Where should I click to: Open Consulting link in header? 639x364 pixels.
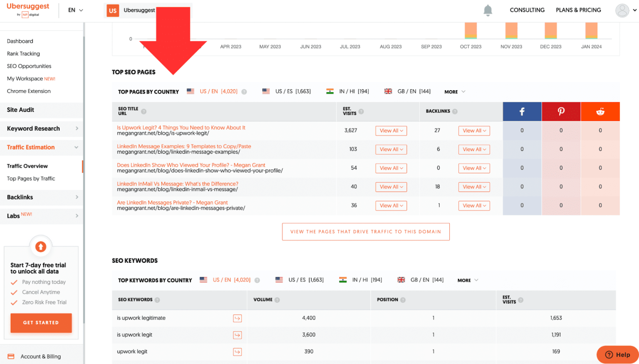[527, 10]
